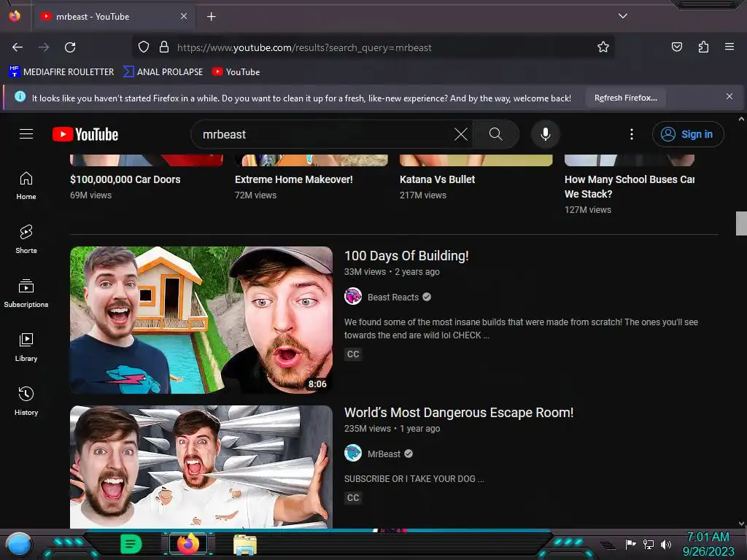Open the YouTube bookmark in bookmarks toolbar

point(236,72)
